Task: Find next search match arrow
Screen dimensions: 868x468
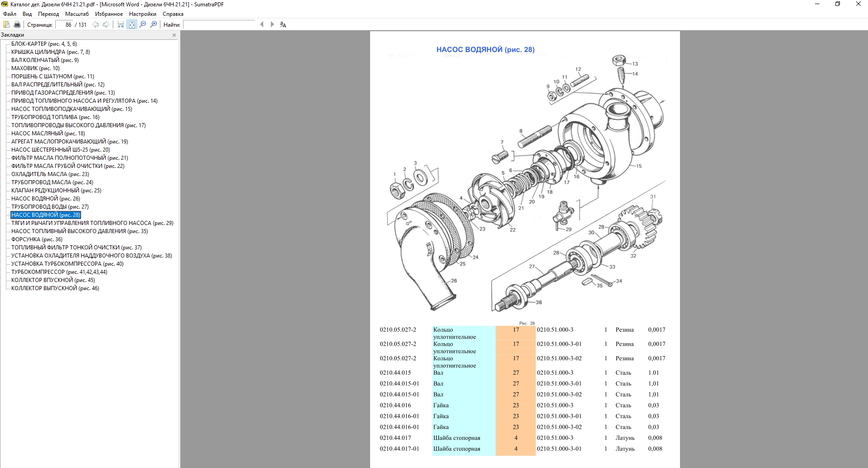Action: click(x=272, y=24)
